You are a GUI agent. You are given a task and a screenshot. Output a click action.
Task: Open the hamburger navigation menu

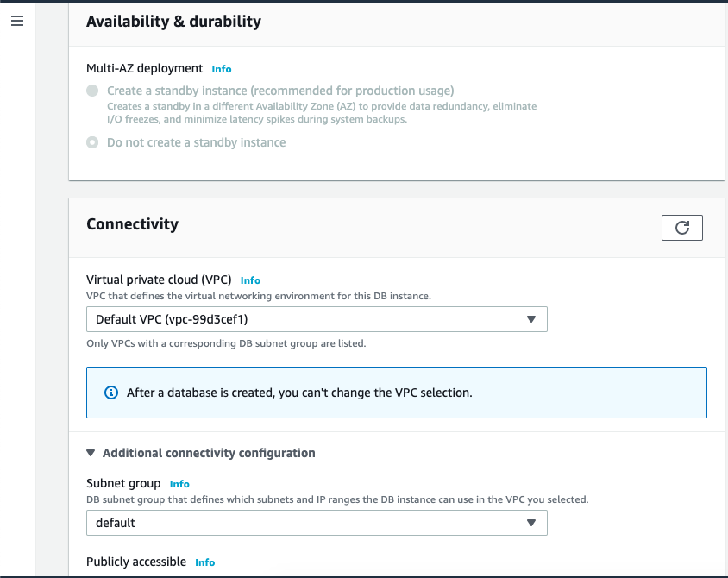[17, 21]
